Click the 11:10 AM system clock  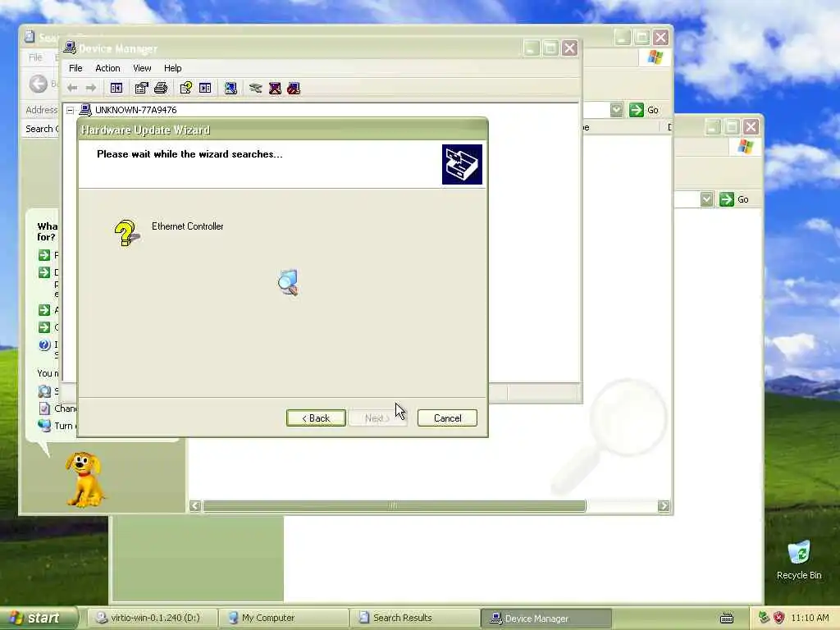pos(810,618)
